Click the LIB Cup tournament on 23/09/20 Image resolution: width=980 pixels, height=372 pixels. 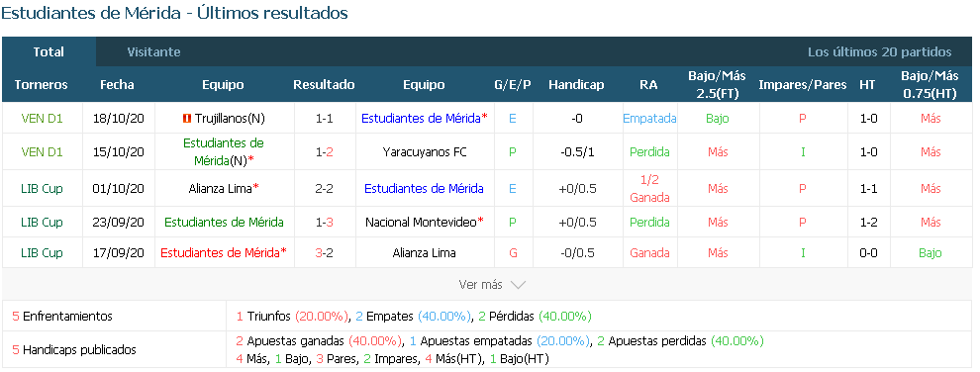click(x=42, y=222)
